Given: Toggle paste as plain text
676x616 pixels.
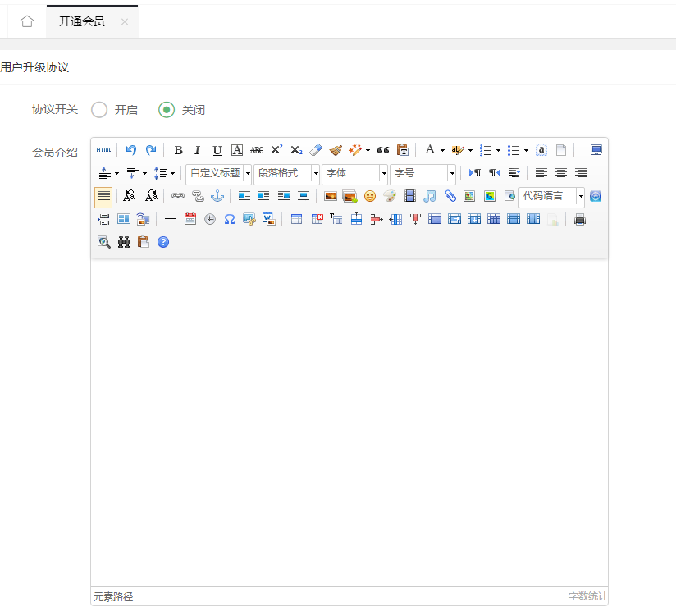Looking at the screenshot, I should coord(403,150).
